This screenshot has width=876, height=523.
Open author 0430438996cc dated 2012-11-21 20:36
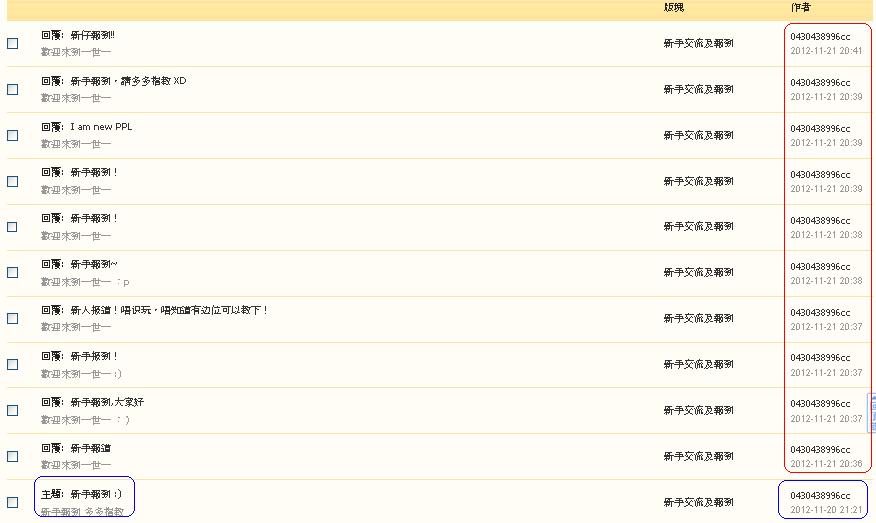(820, 450)
